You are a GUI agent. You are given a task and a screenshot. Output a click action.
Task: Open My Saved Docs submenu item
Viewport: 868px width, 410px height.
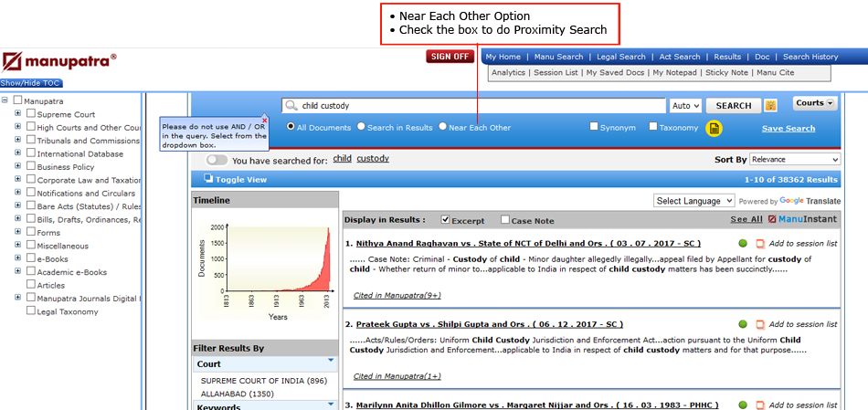pyautogui.click(x=616, y=72)
